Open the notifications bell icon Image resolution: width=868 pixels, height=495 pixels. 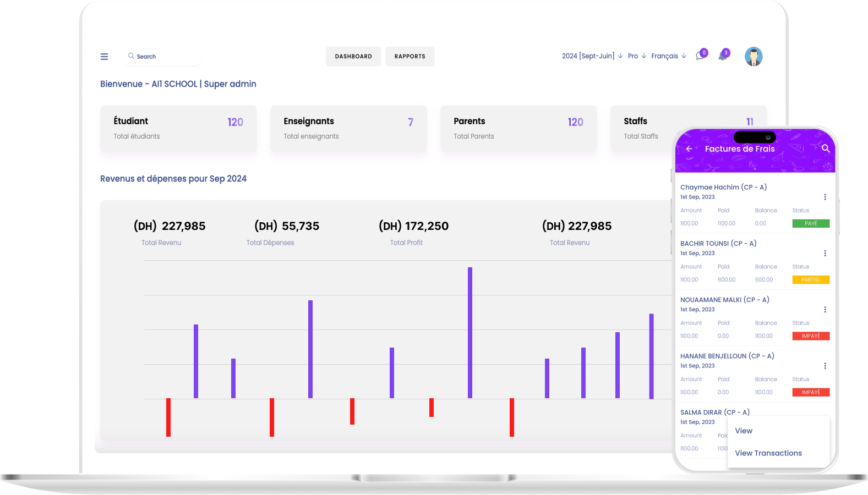pos(723,56)
